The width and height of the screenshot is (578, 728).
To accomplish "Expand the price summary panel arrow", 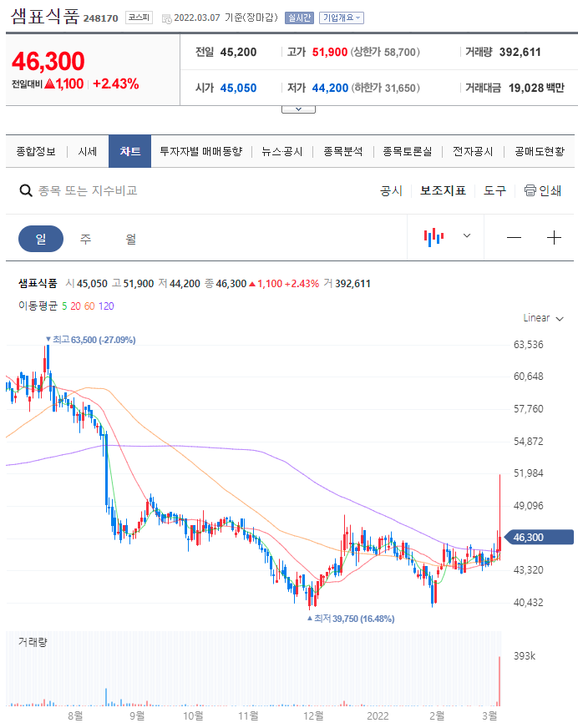I will 298,109.
